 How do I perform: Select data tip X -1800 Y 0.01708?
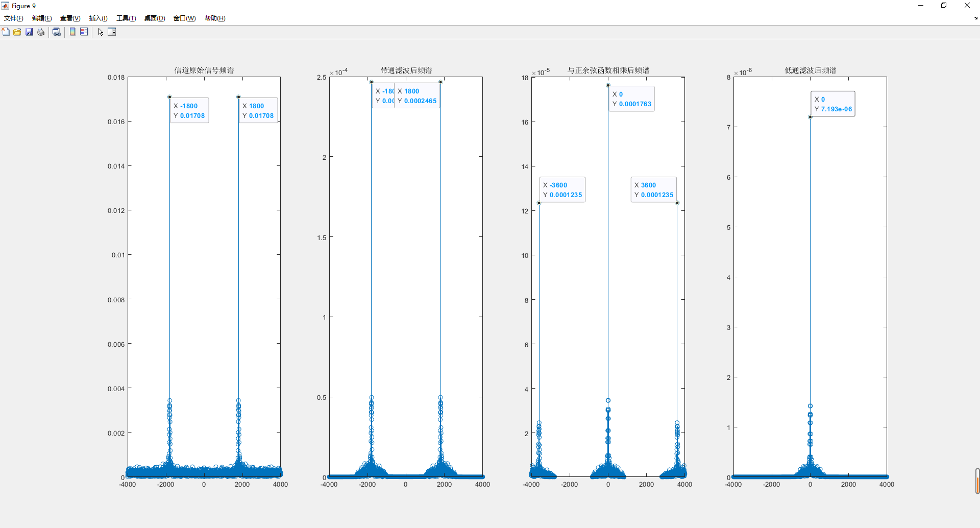click(189, 110)
